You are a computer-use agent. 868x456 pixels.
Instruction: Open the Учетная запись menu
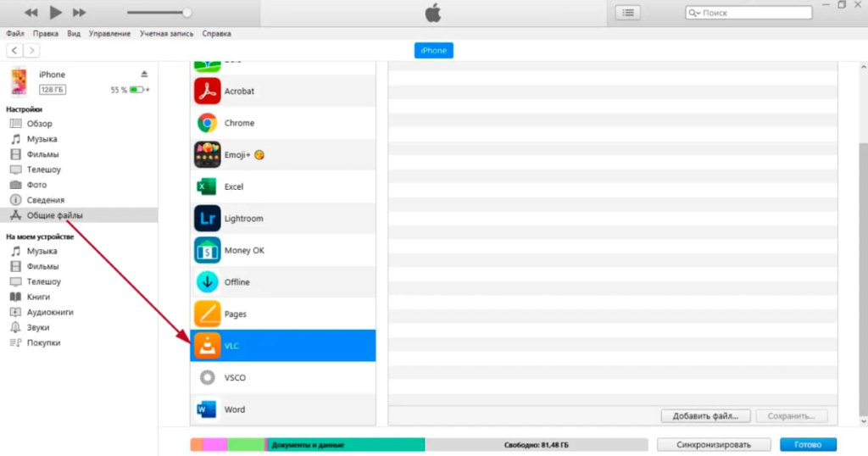click(x=167, y=34)
